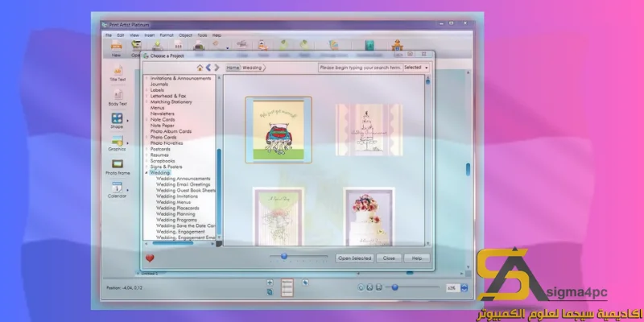Screen dimensions: 644x322
Task: Click the second round zoom icon in the bottom bar
Action: coord(369,287)
